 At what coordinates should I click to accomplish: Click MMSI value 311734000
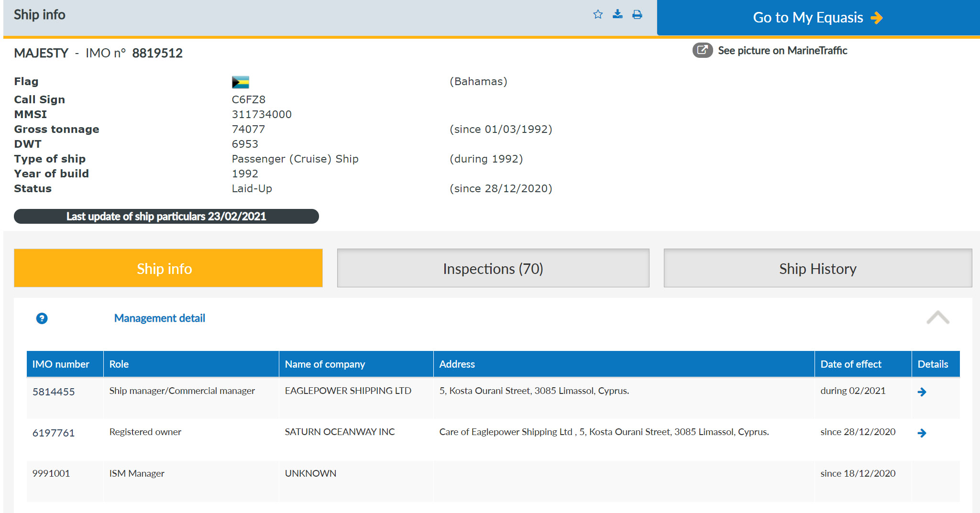(x=262, y=114)
